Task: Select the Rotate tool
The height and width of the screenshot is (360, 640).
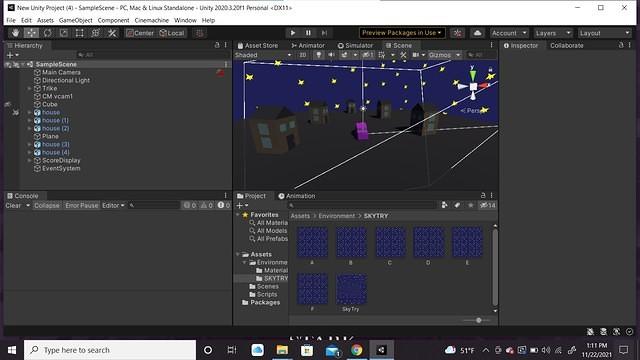Action: point(47,33)
